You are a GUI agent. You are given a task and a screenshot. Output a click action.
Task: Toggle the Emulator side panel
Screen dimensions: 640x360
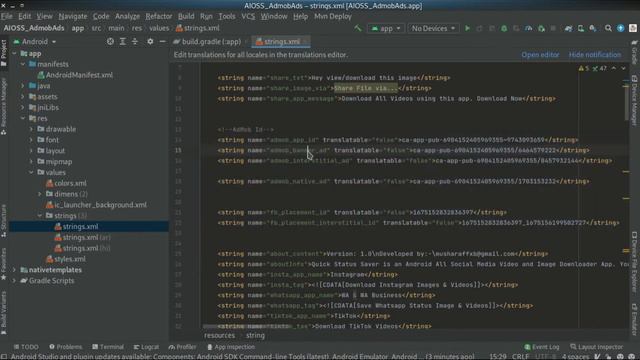tap(634, 319)
